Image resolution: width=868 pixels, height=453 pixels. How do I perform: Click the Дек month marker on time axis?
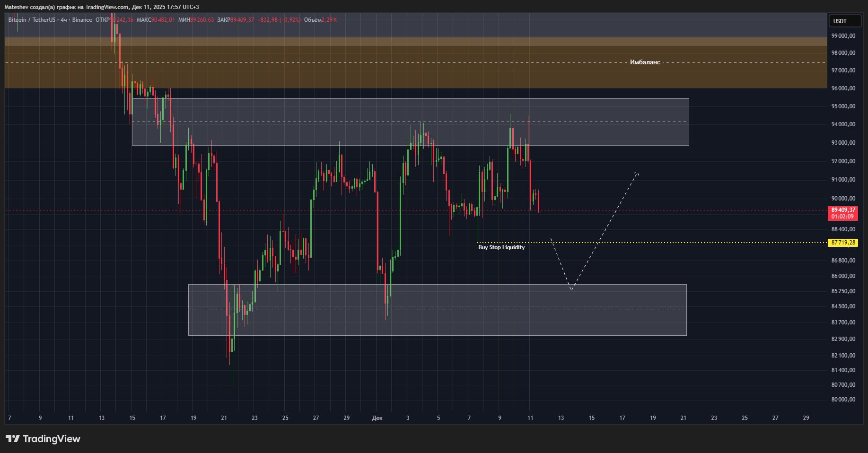(x=377, y=418)
